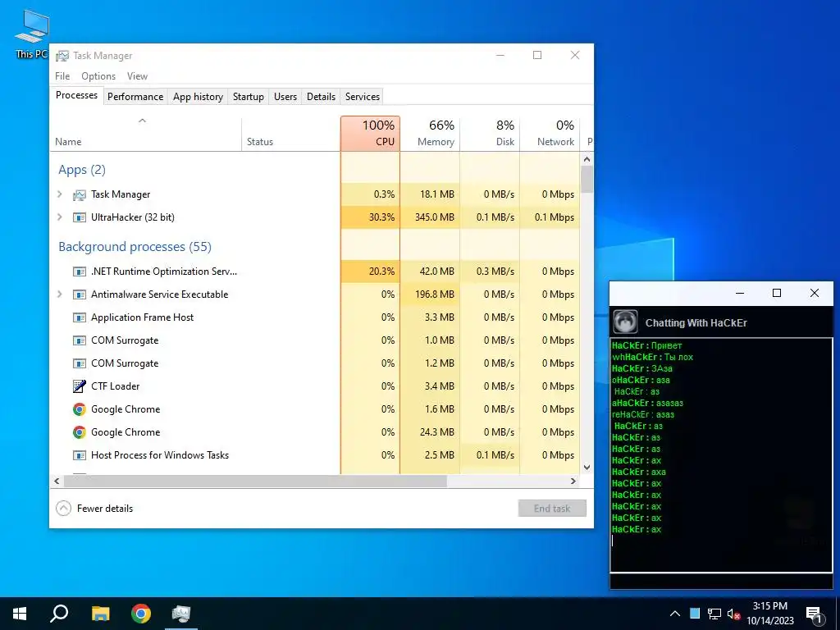The height and width of the screenshot is (630, 840).
Task: Switch to the Details tab
Action: (x=321, y=97)
